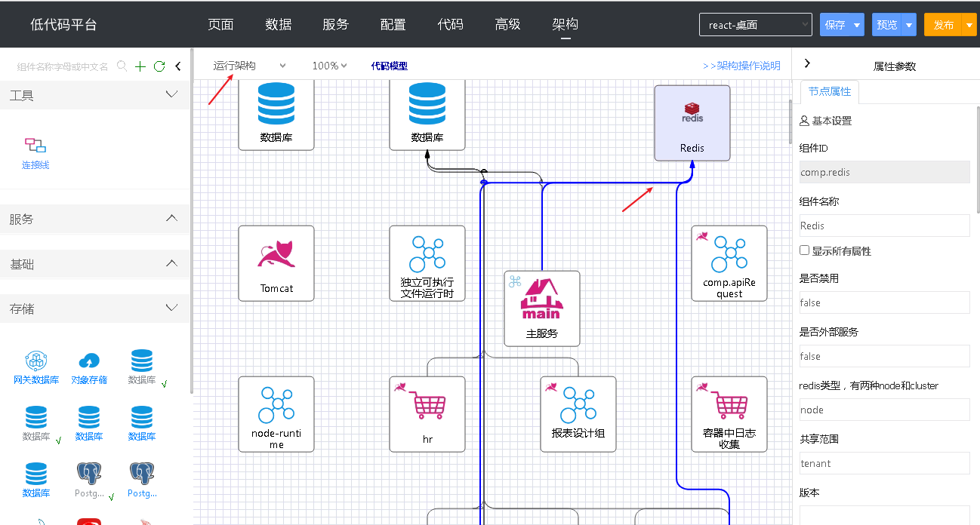The height and width of the screenshot is (525, 980).
Task: Select the 数据库 node directly above Tomcat
Action: click(x=276, y=115)
